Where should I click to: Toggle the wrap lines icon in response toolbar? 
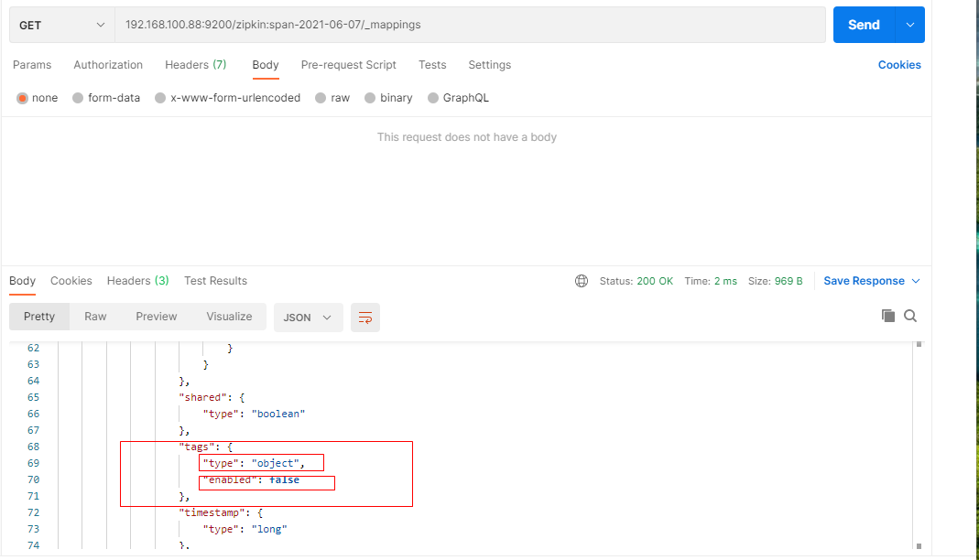(x=364, y=315)
